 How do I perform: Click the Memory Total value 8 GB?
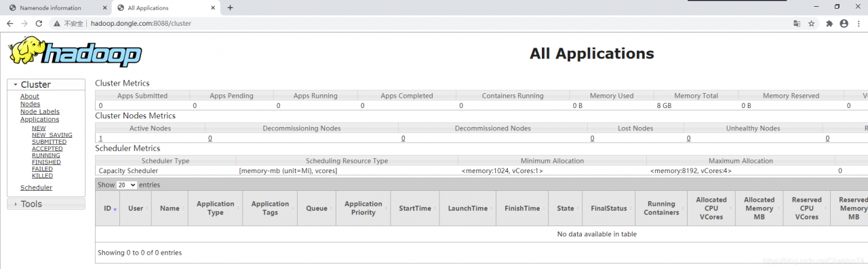point(664,105)
